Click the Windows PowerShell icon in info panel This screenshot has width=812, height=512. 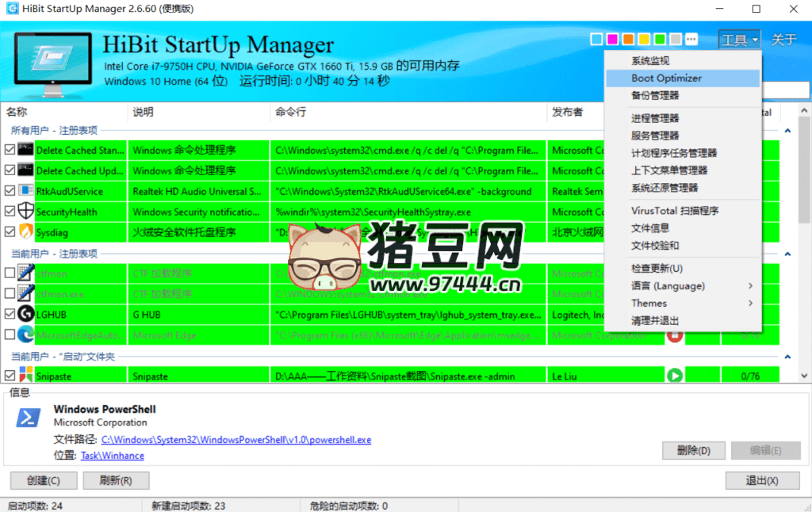tap(29, 417)
